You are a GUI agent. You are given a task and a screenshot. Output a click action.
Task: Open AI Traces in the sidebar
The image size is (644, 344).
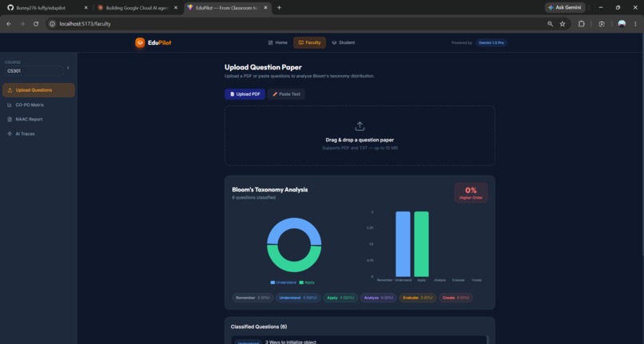[x=38, y=134]
